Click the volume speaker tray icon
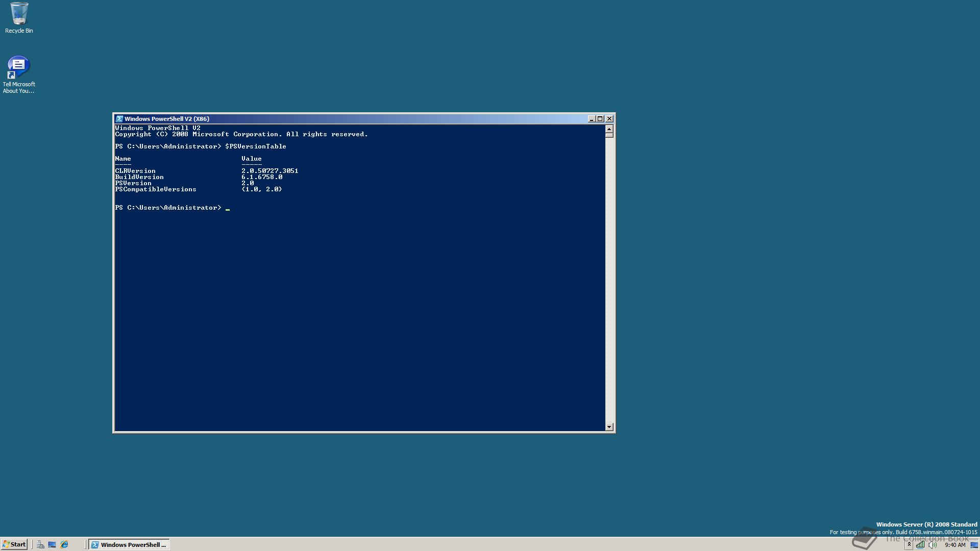This screenshot has height=551, width=980. click(x=933, y=544)
